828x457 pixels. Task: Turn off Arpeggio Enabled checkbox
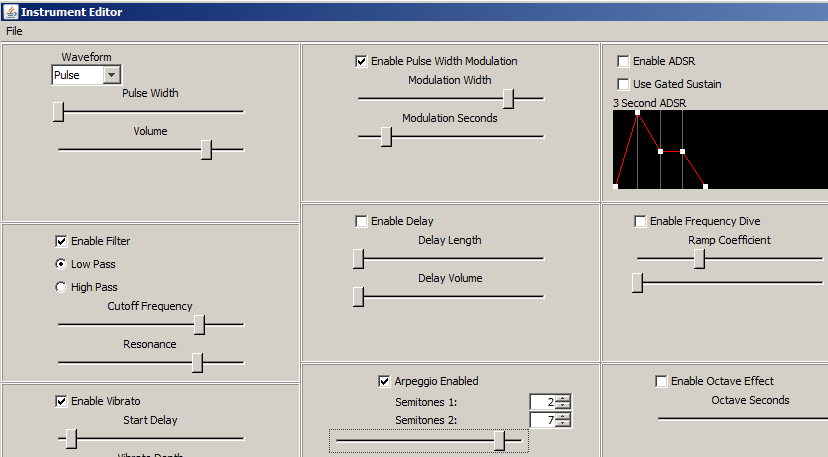point(384,381)
